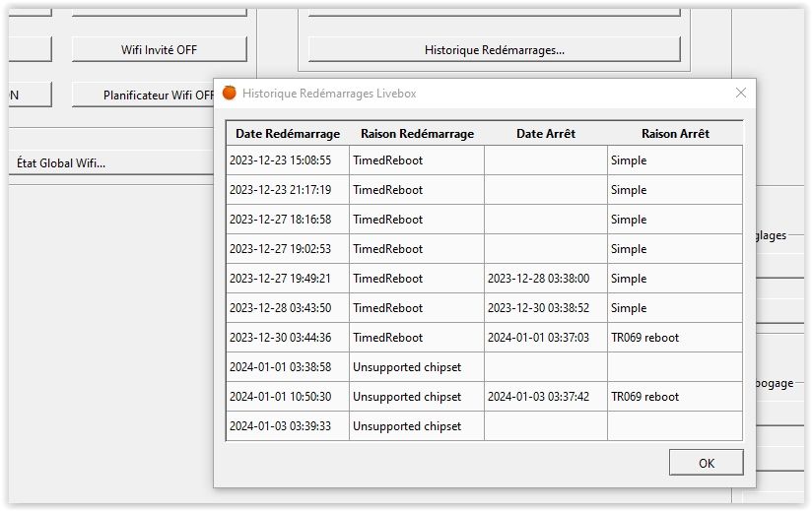Click the Date Arrêt column header

545,134
